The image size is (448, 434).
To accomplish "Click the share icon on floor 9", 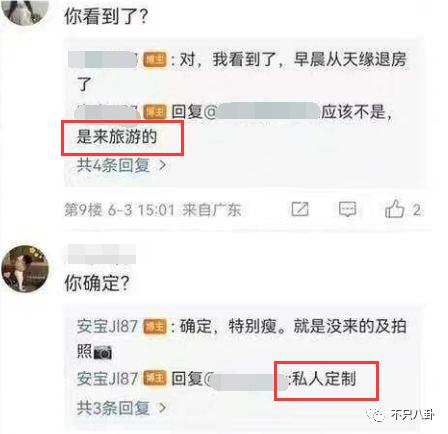I will 300,209.
